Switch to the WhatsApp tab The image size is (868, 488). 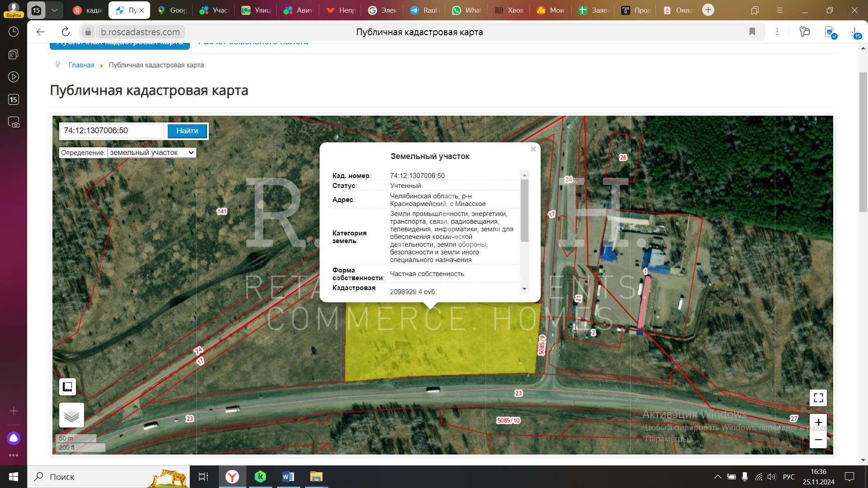467,10
